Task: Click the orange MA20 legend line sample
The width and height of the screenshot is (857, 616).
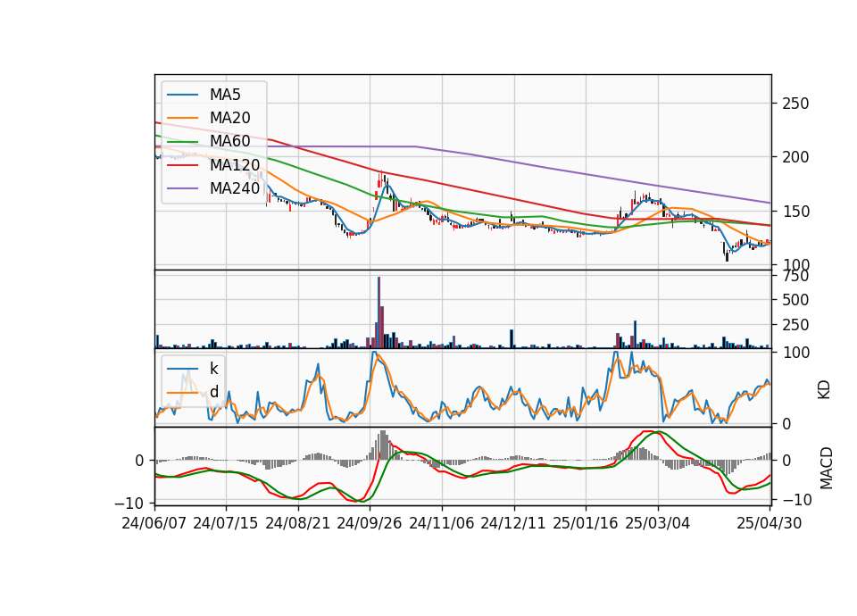Action: pyautogui.click(x=182, y=118)
